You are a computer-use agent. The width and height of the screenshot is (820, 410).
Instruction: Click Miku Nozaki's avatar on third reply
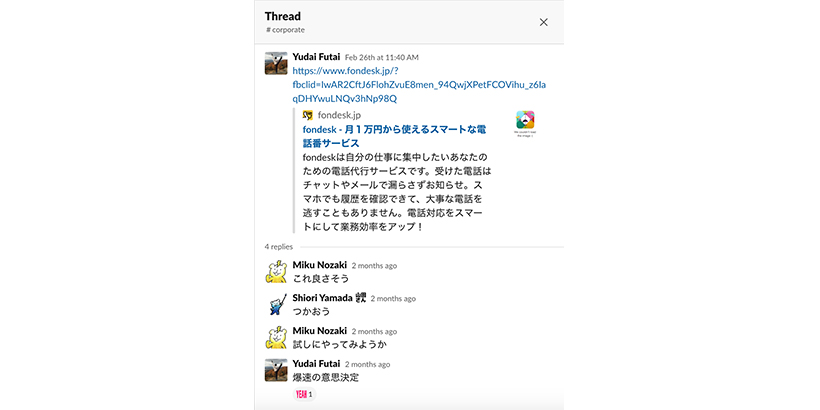click(276, 338)
